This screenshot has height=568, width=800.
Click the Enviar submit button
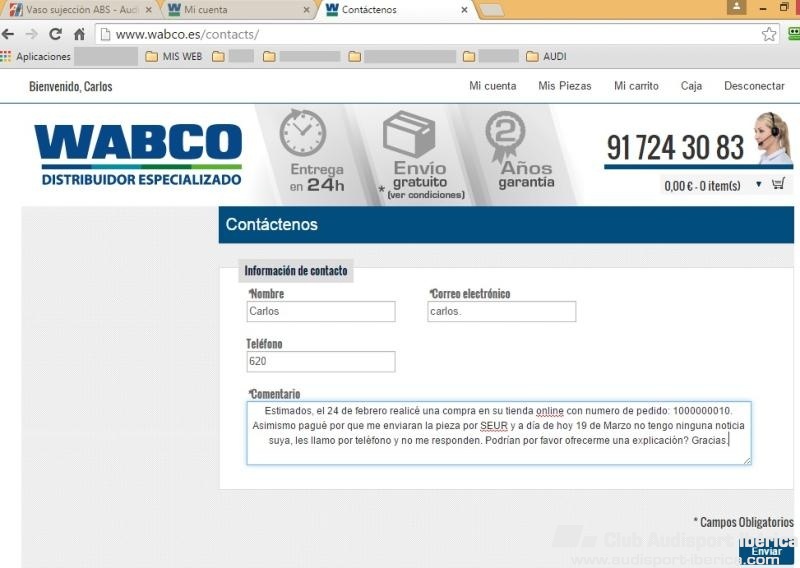pos(766,551)
